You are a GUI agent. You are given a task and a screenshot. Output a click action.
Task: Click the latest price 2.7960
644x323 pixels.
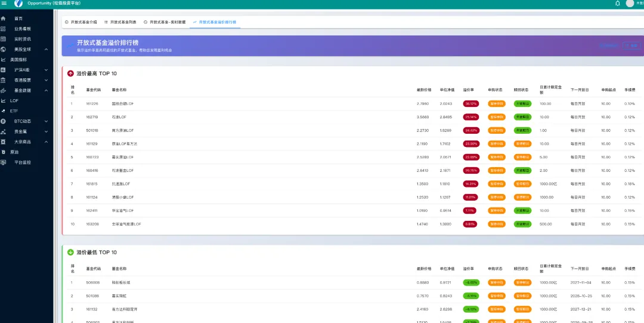pyautogui.click(x=423, y=104)
